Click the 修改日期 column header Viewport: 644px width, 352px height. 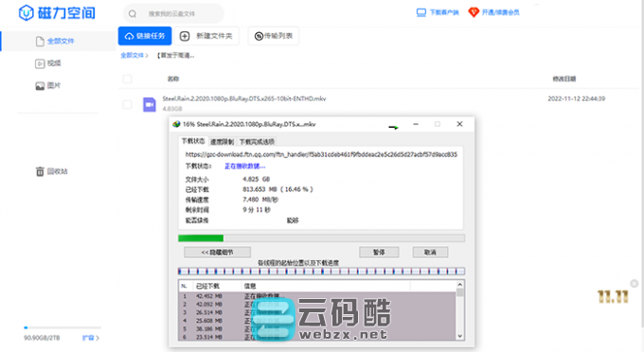(563, 79)
